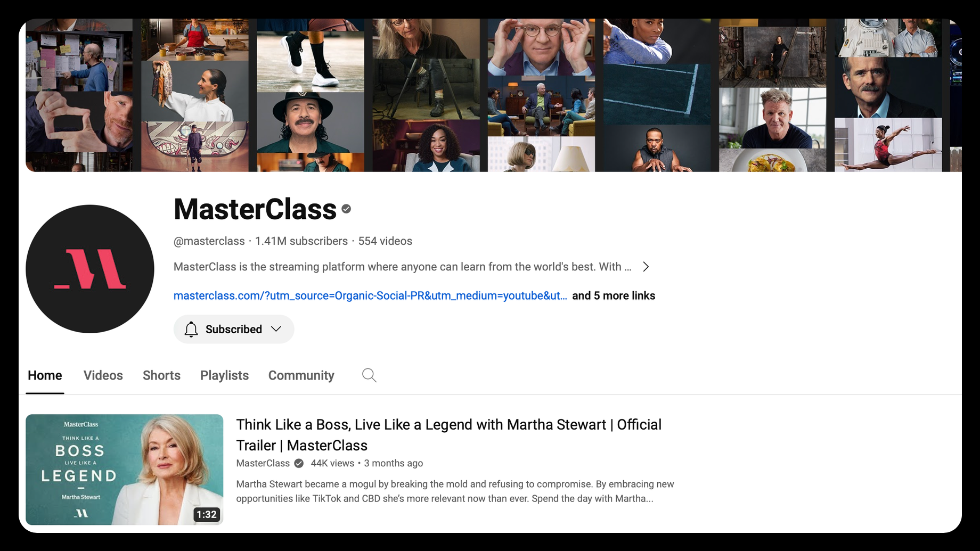The image size is (980, 551).
Task: Click the Home tab underline indicator area
Action: coord(45,393)
